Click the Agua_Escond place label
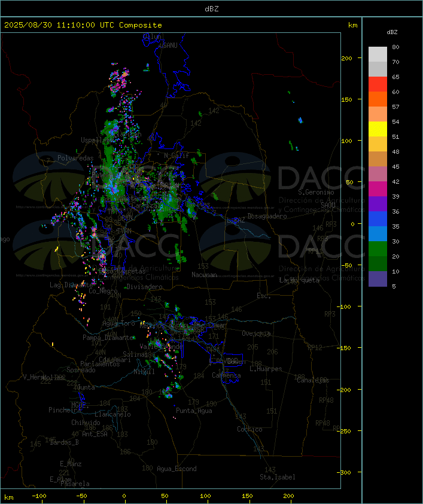 coord(176,469)
